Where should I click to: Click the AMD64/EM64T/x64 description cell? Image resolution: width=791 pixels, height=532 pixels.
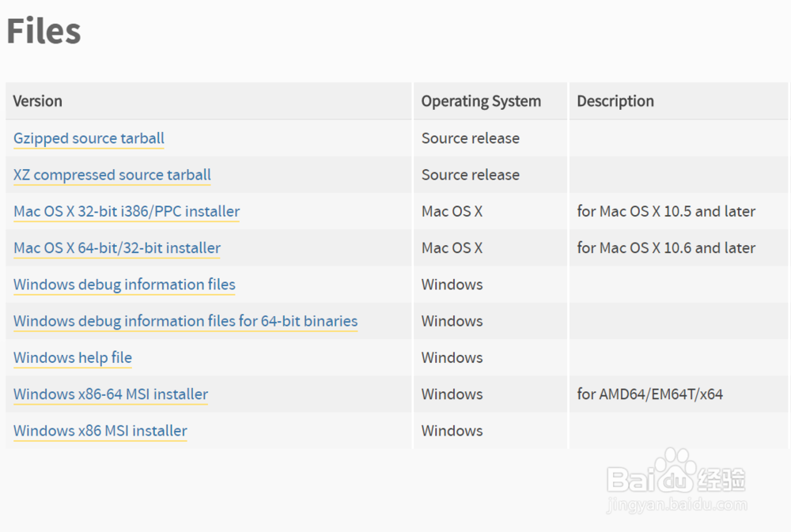[x=650, y=394]
